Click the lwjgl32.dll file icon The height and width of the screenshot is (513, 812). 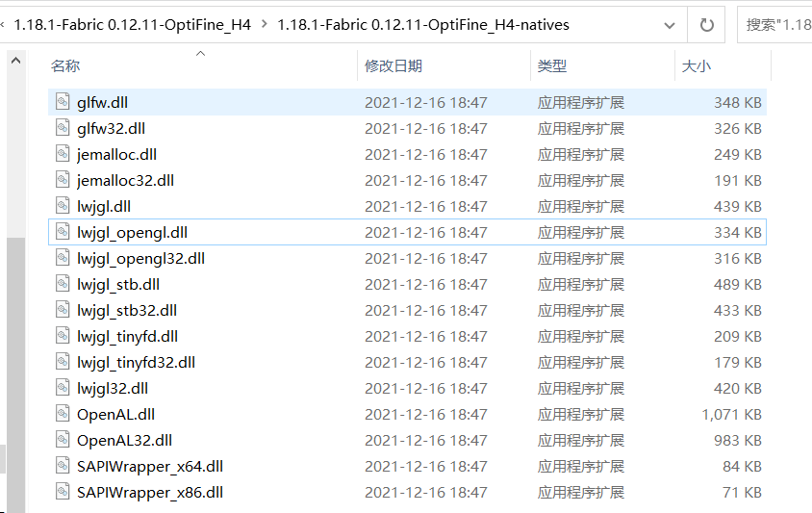63,387
